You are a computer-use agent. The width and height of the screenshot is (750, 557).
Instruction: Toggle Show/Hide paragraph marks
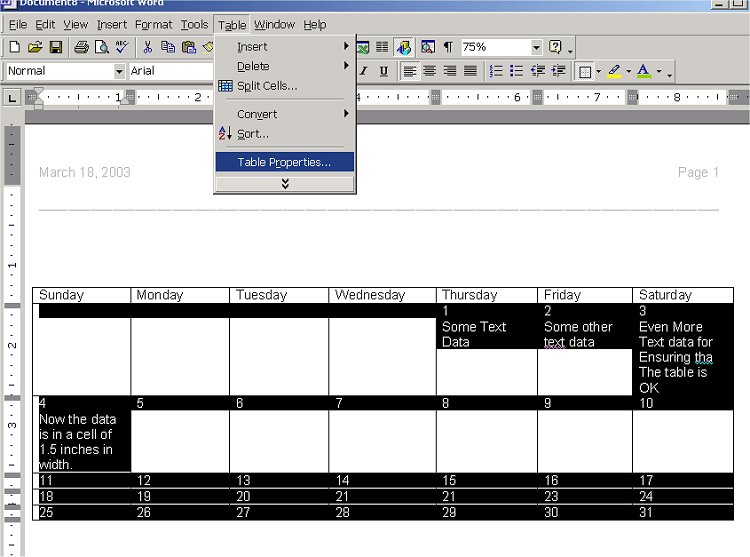pos(448,47)
